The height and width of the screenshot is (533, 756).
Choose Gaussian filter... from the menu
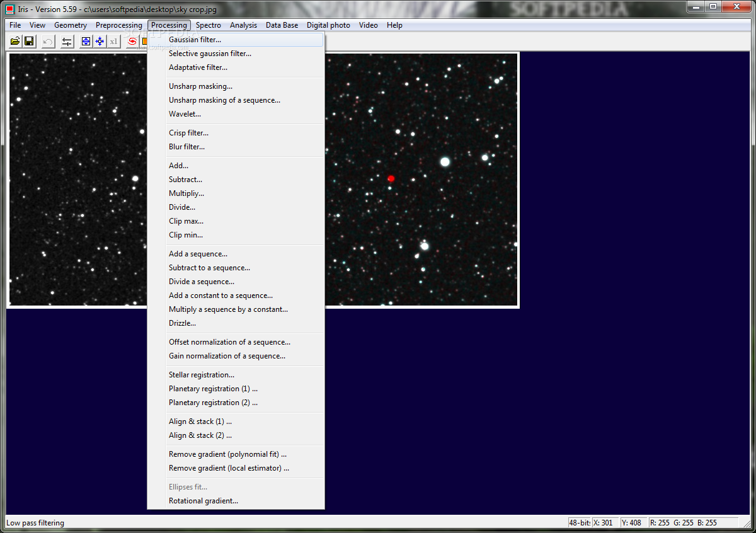click(x=236, y=40)
